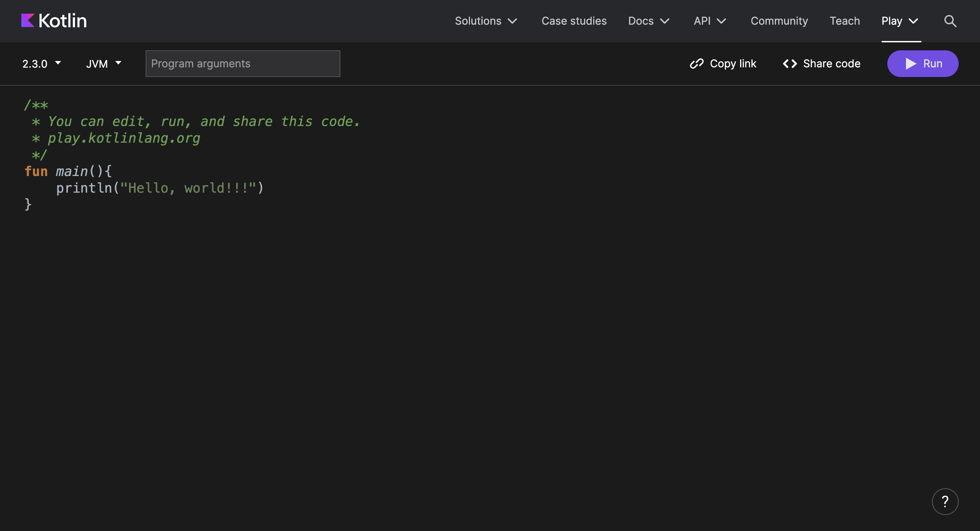The image size is (980, 531).
Task: Open the Kotlin version dropdown showing 2.3.0
Action: click(x=41, y=64)
